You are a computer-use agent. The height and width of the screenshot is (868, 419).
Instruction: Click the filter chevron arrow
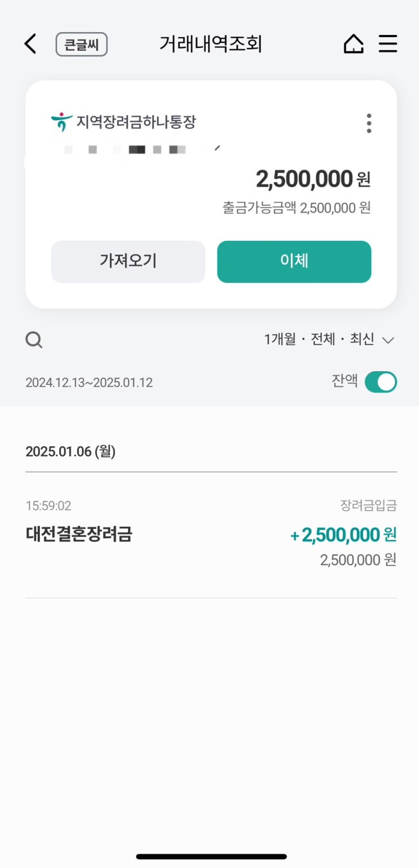coord(387,340)
